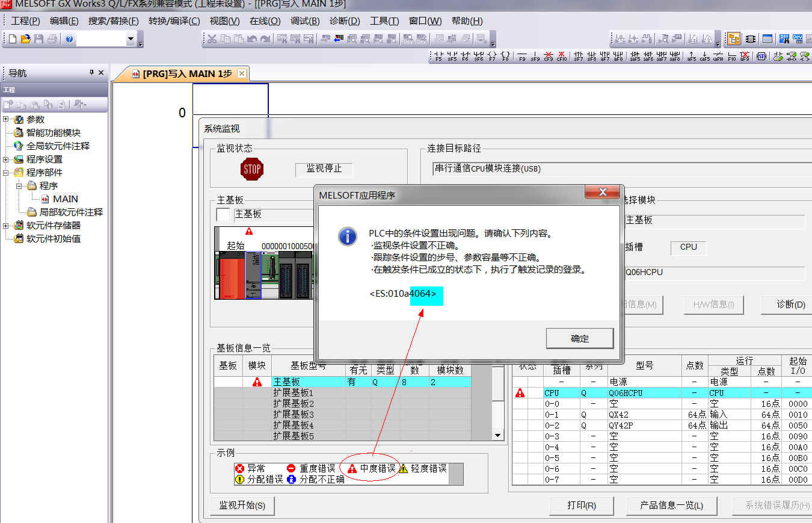
Task: Toggle the navigation window toolbar icon
Action: (x=733, y=39)
